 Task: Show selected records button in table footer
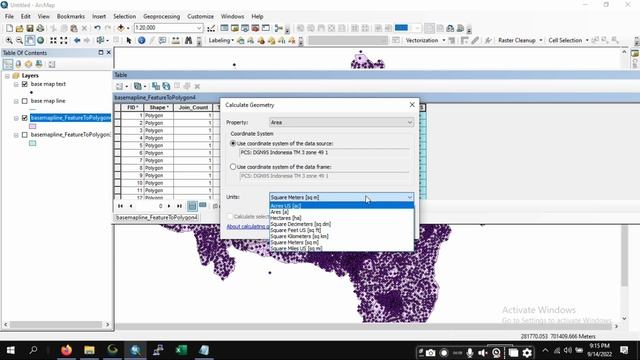[203, 206]
